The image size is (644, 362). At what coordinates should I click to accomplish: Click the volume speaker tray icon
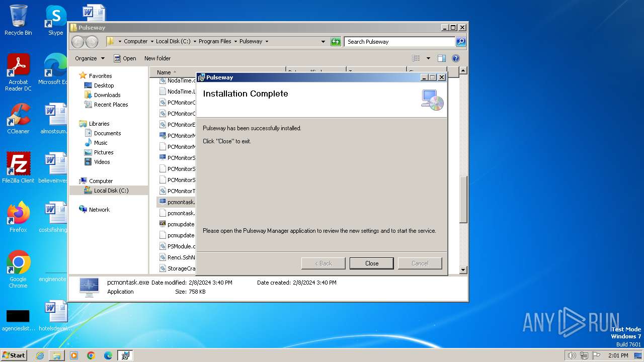click(x=572, y=355)
